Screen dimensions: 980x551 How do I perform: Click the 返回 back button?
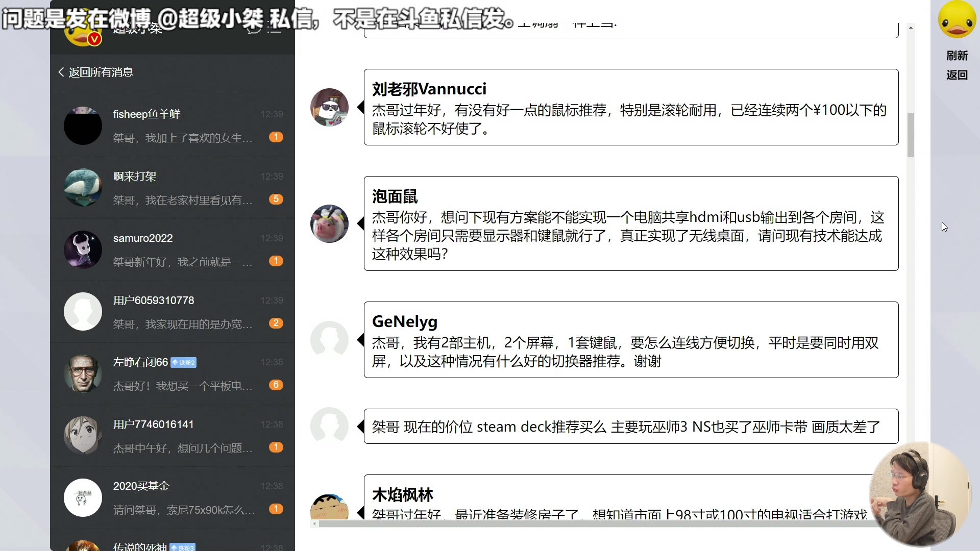tap(957, 75)
